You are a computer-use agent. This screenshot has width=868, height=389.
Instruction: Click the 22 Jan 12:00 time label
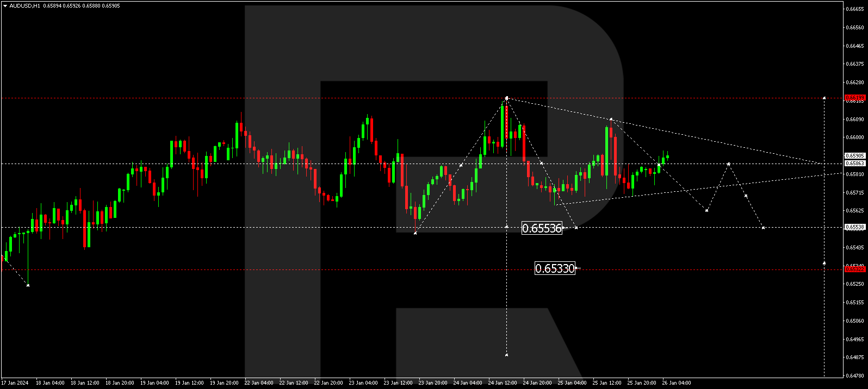[x=294, y=383]
